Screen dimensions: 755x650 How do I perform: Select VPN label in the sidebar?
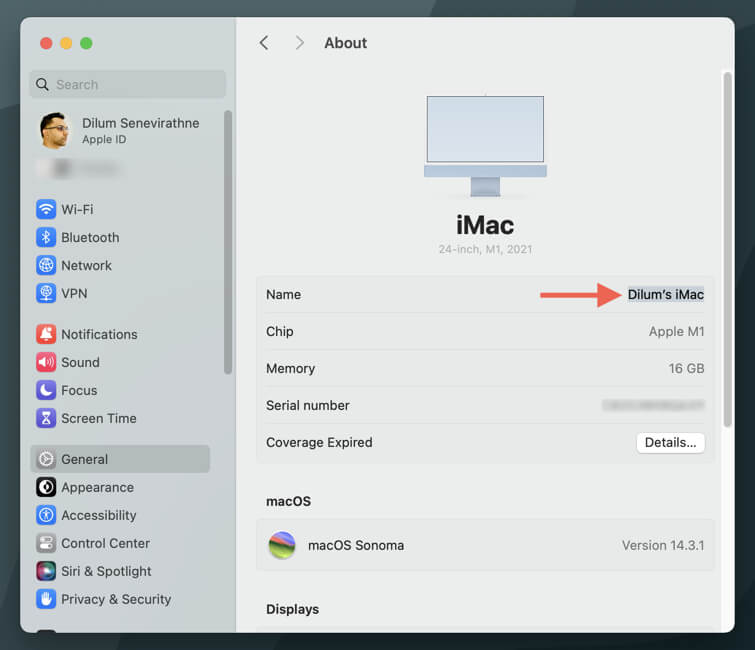(x=74, y=293)
